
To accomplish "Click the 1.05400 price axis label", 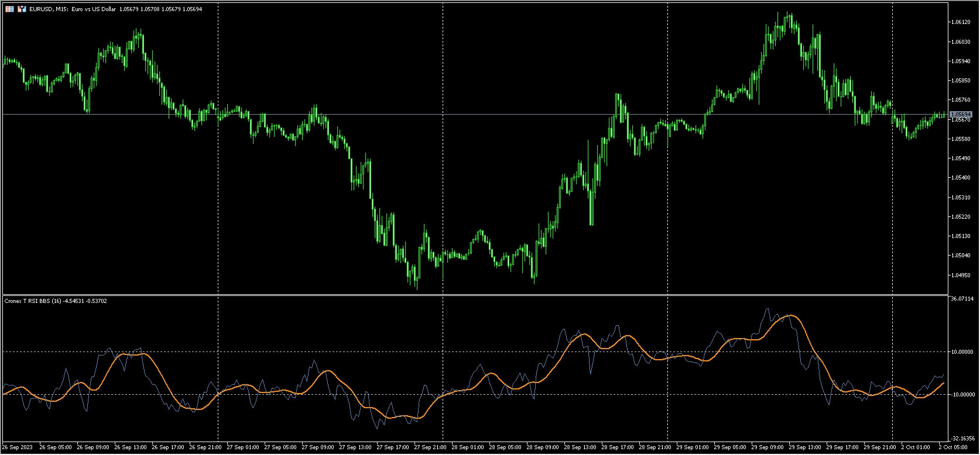I will (x=961, y=178).
